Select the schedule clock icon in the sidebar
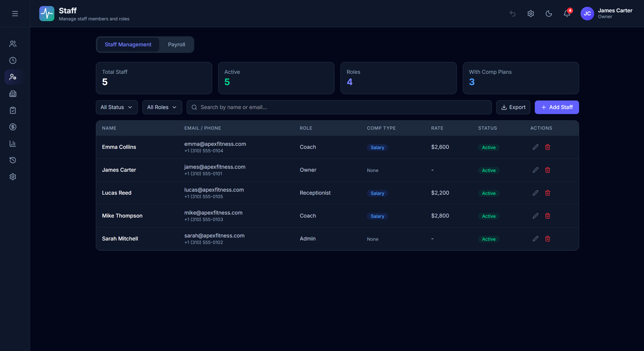The height and width of the screenshot is (351, 644). pyautogui.click(x=13, y=60)
